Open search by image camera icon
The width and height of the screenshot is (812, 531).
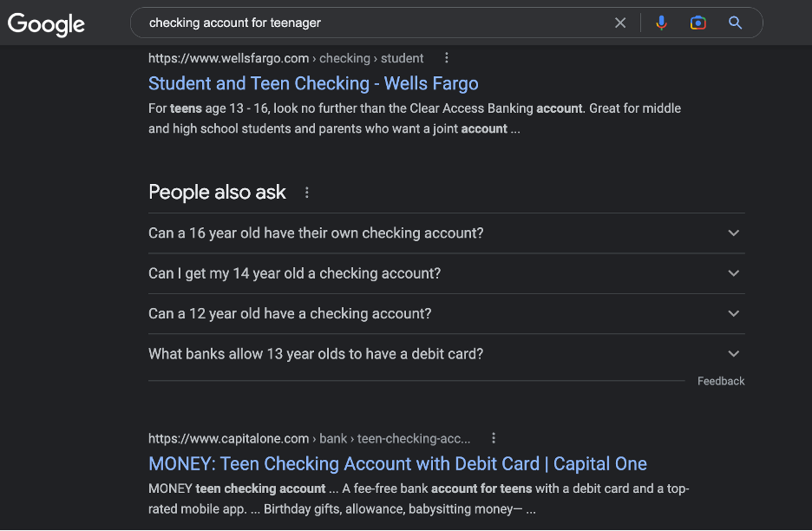[x=697, y=23]
